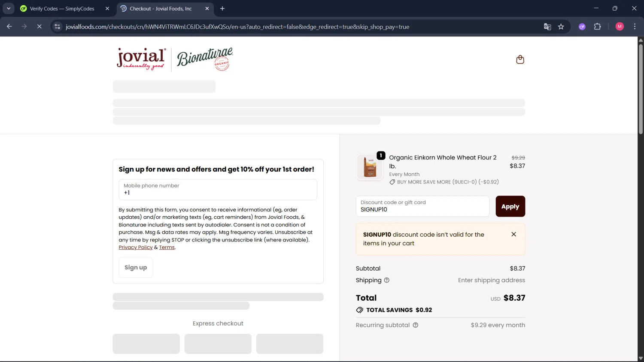Click the Jovial logo
Image resolution: width=644 pixels, height=362 pixels.
tap(141, 59)
